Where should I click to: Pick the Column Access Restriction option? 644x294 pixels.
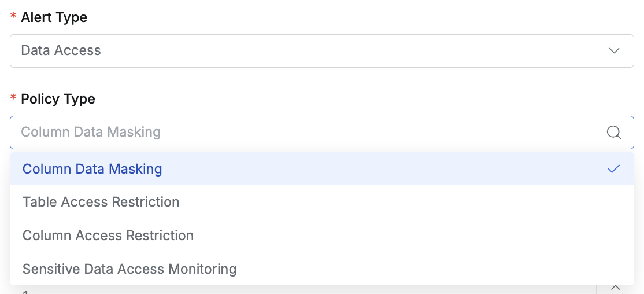pyautogui.click(x=108, y=236)
